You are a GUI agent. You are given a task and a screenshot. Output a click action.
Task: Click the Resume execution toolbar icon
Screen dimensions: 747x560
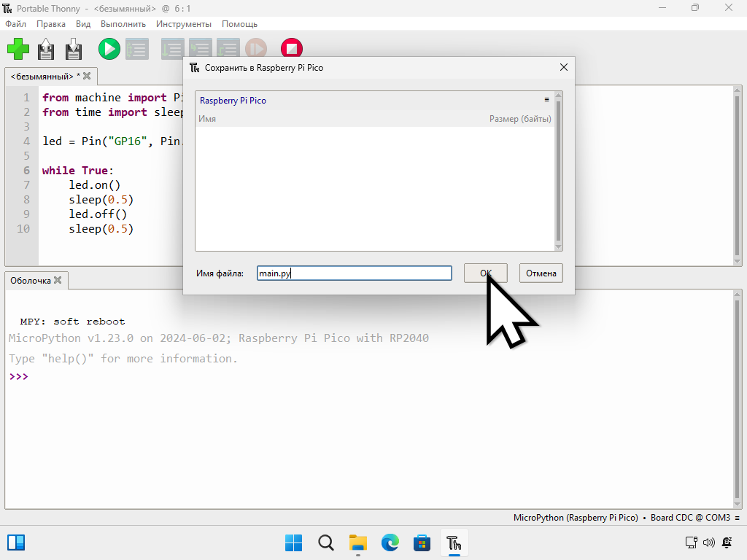[256, 49]
